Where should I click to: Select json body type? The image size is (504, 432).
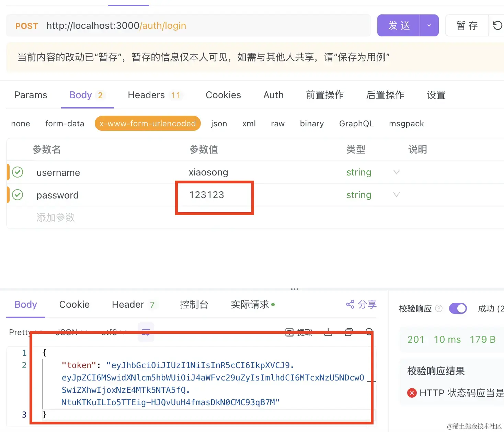click(x=219, y=124)
